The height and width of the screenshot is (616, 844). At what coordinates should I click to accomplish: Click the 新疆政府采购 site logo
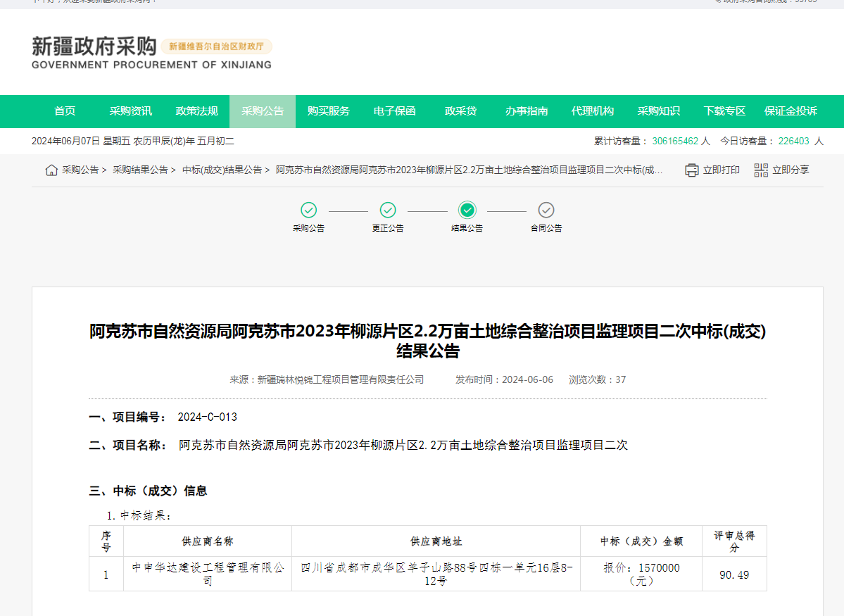[x=94, y=53]
